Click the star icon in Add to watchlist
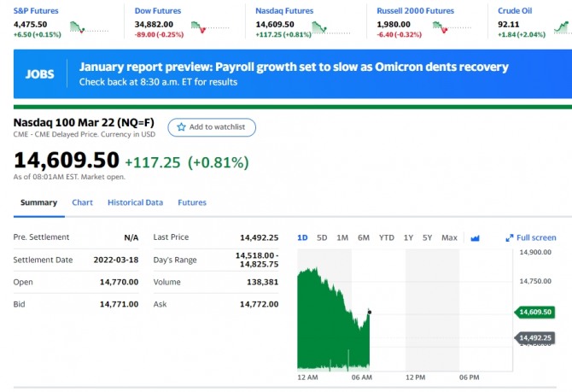Image resolution: width=572 pixels, height=392 pixels. 181,127
